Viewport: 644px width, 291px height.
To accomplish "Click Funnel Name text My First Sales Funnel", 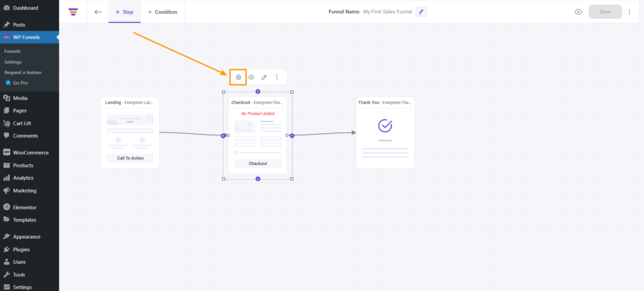I will pos(387,12).
